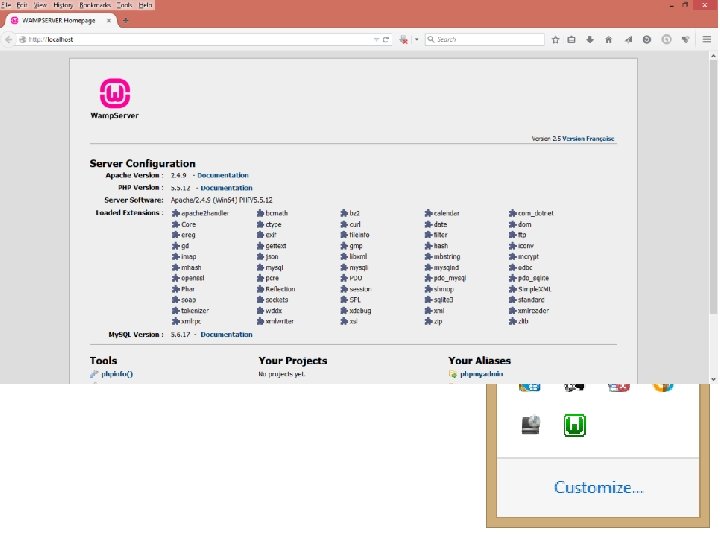This screenshot has width=720, height=540.
Task: Select the 'Apache/2.4.9 (Win64) PHP/5.5.12' text
Action: click(x=222, y=200)
